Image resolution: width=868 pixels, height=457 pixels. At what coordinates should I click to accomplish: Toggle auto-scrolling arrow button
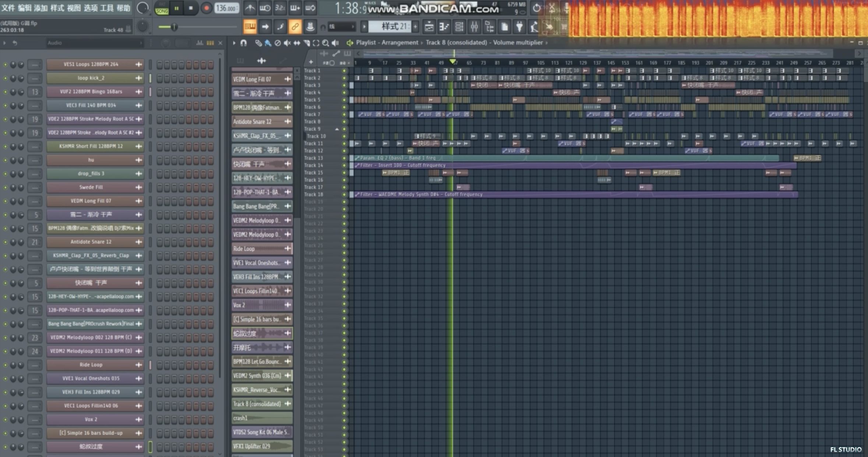pos(265,26)
